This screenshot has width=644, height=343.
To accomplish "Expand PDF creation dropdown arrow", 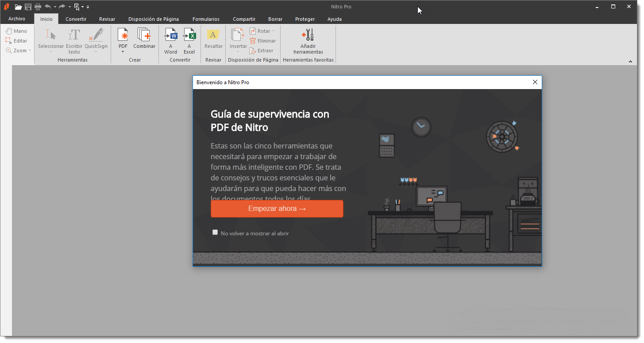I will point(123,52).
